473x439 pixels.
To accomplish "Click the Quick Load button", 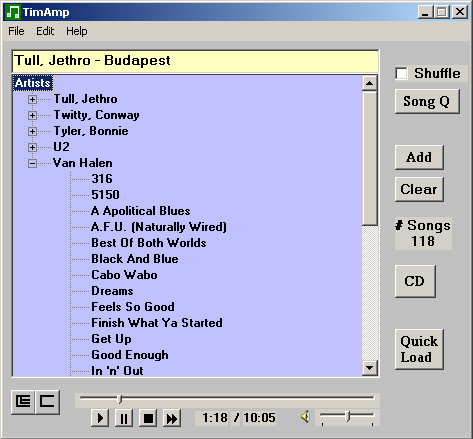I will tap(419, 349).
